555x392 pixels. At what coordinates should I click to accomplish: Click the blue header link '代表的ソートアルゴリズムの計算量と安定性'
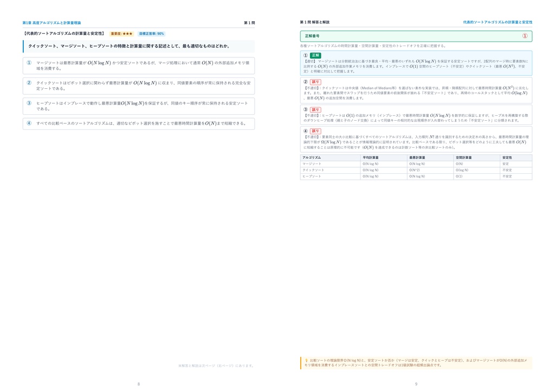point(498,22)
